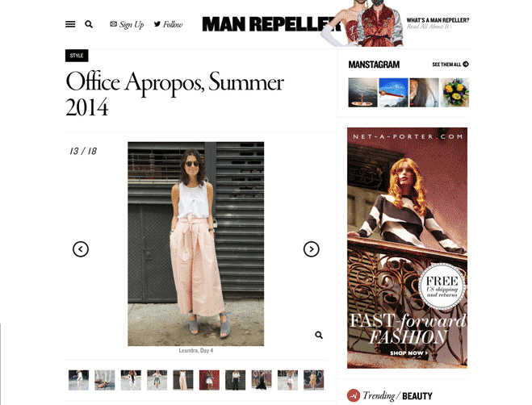Open Manstagram heading
Viewport: 532px width, 405px height.
tap(374, 65)
